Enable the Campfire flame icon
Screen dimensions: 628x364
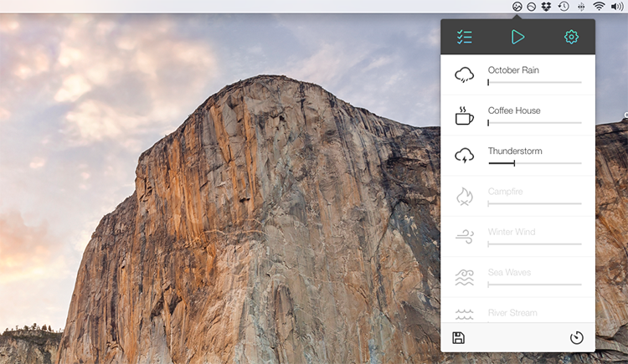pos(464,197)
